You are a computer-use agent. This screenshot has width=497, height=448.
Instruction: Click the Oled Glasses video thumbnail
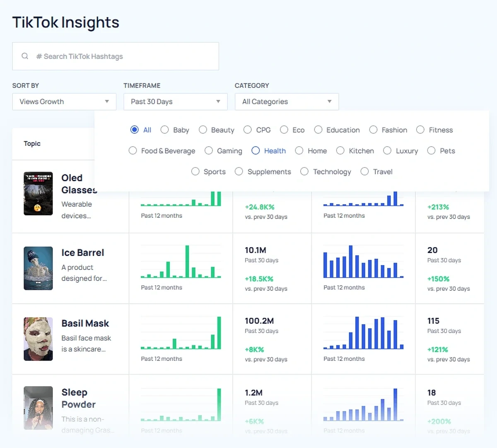[x=38, y=193]
